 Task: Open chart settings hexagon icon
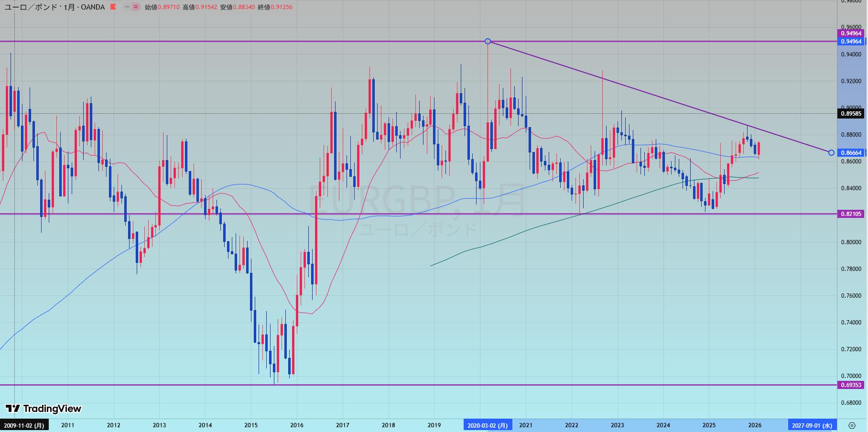[852, 425]
